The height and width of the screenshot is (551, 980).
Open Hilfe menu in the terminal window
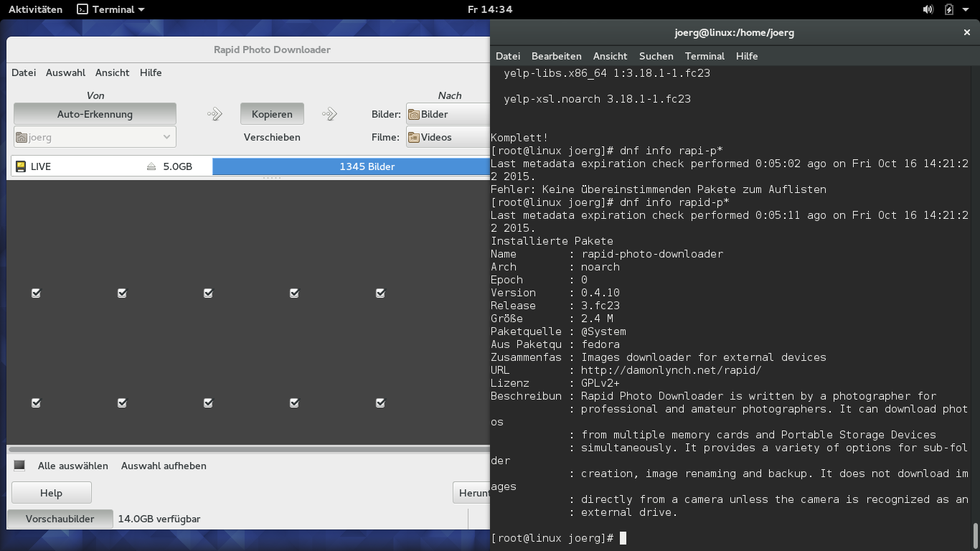pyautogui.click(x=747, y=56)
